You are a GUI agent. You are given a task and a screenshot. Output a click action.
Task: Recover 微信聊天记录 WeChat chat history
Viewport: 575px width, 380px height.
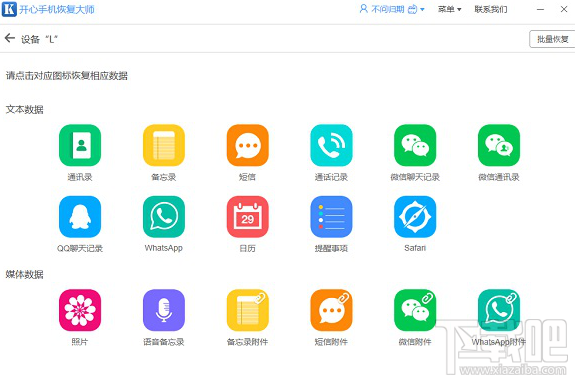(x=415, y=145)
